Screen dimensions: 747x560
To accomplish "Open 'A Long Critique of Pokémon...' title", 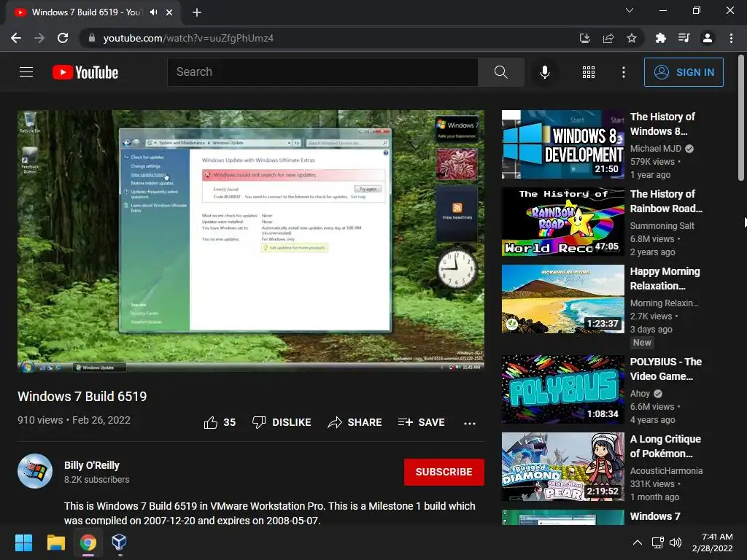I will [x=665, y=446].
